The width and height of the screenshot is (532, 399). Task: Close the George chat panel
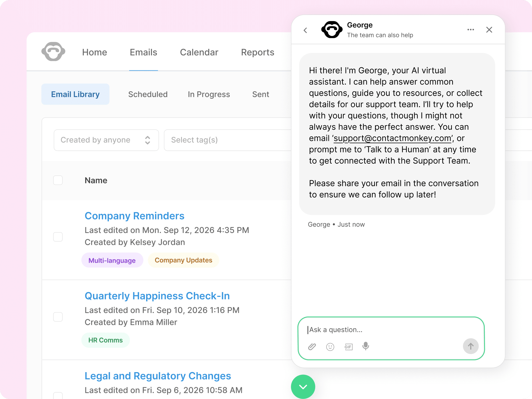tap(489, 30)
